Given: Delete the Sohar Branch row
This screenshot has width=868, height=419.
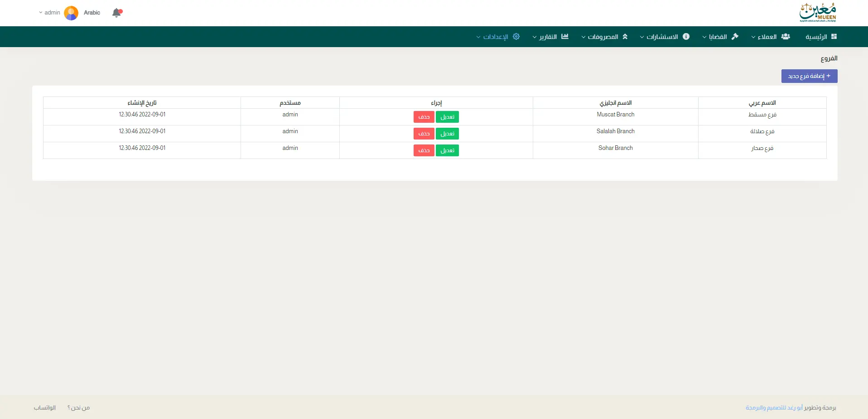Looking at the screenshot, I should click(424, 150).
